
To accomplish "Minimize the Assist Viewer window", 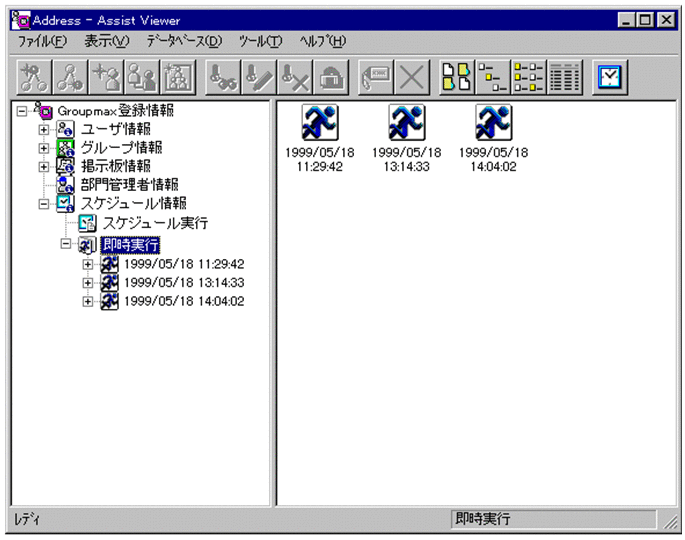I will tap(626, 20).
